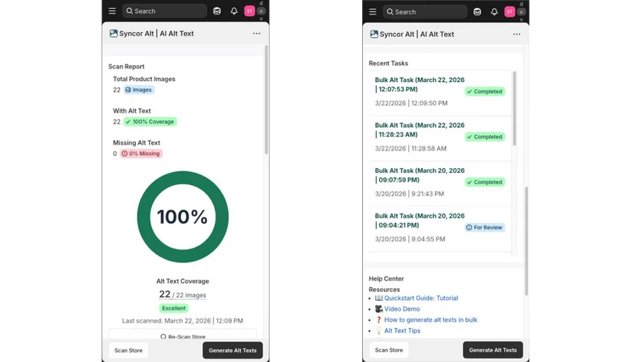Image resolution: width=644 pixels, height=362 pixels.
Task: Open the three-dot app menu in left window
Action: [256, 33]
